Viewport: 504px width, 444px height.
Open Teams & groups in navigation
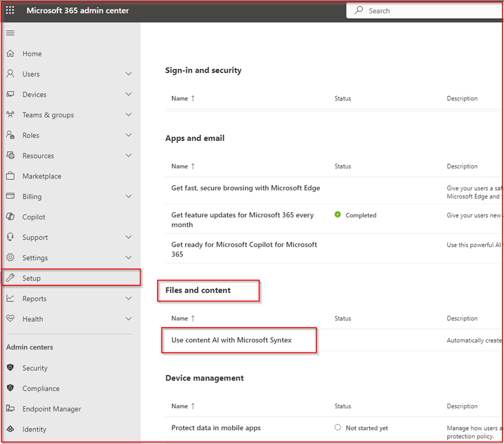(x=48, y=115)
